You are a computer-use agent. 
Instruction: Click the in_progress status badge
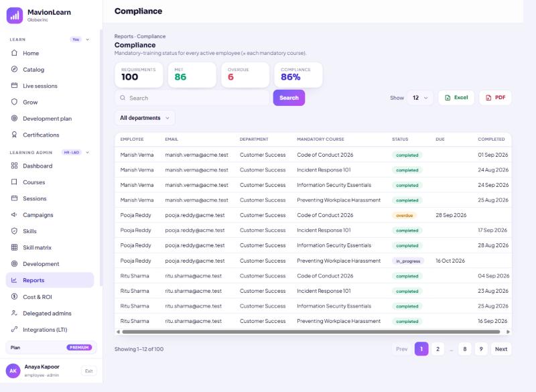pos(408,261)
